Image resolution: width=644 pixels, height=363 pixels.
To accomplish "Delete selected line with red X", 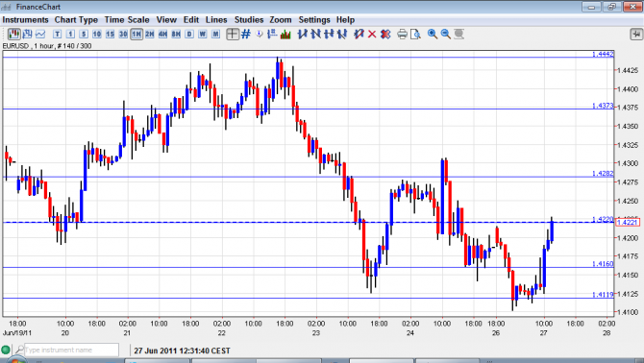I will pos(372,34).
